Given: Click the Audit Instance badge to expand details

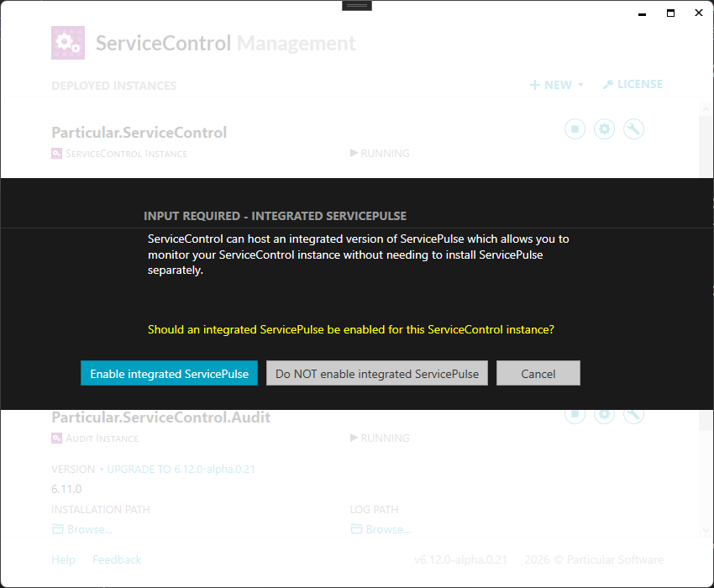Looking at the screenshot, I should [56, 438].
